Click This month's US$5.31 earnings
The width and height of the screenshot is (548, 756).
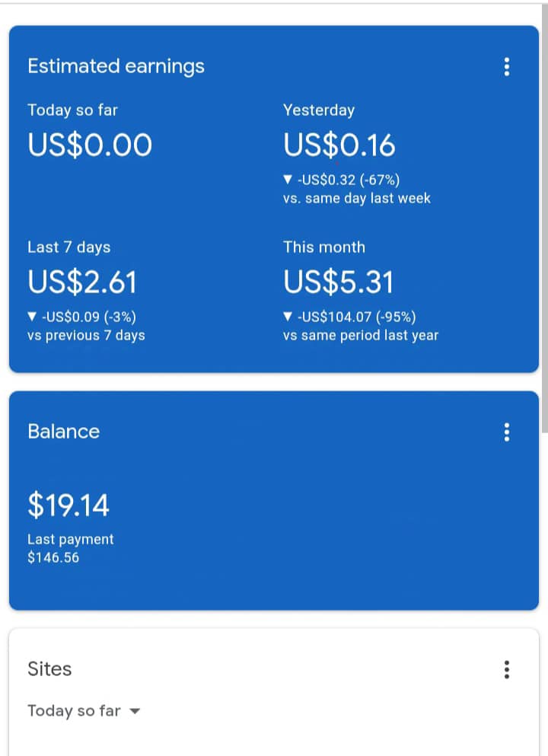click(339, 282)
